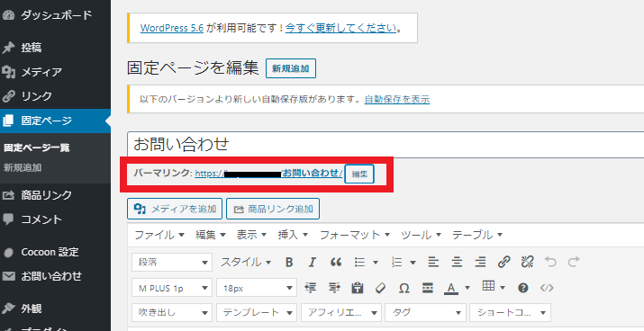
Task: Open keyboard shortcuts help icon
Action: (522, 288)
